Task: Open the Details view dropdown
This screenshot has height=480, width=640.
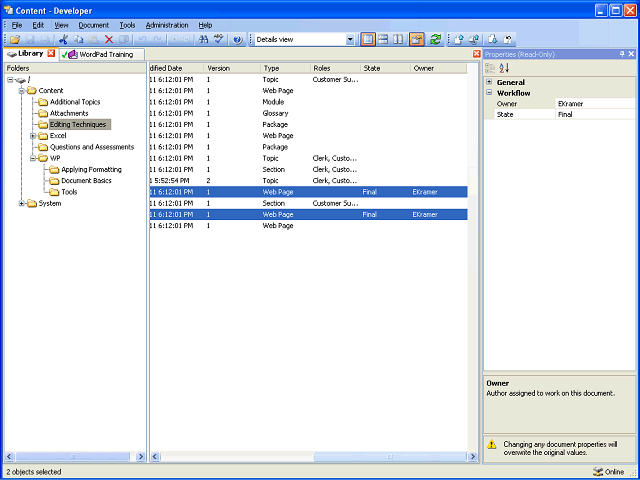Action: [x=350, y=40]
